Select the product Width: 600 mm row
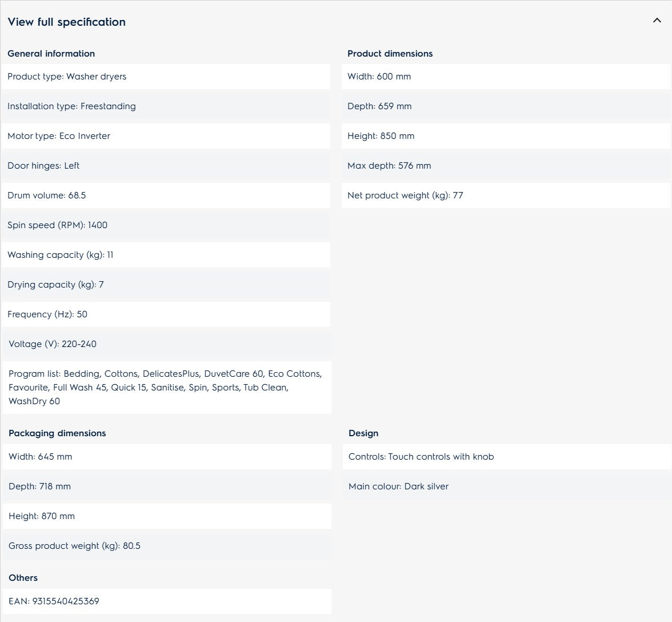The width and height of the screenshot is (672, 622). (506, 77)
